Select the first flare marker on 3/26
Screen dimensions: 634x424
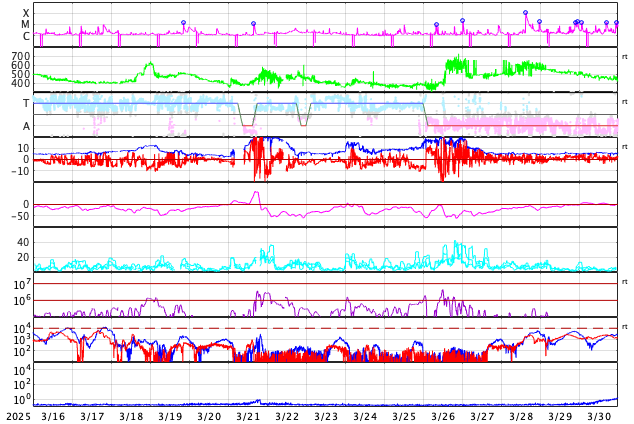coord(436,25)
